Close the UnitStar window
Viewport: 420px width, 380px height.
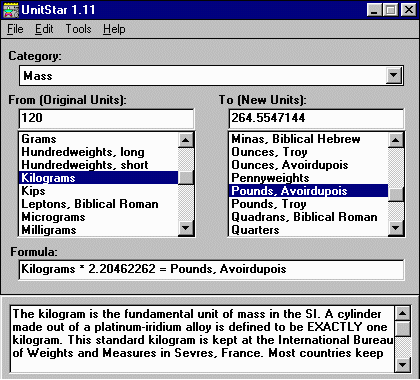click(x=408, y=10)
